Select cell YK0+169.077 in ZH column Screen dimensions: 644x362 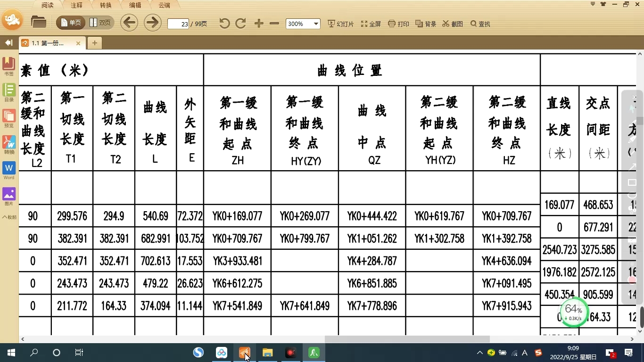pyautogui.click(x=237, y=216)
